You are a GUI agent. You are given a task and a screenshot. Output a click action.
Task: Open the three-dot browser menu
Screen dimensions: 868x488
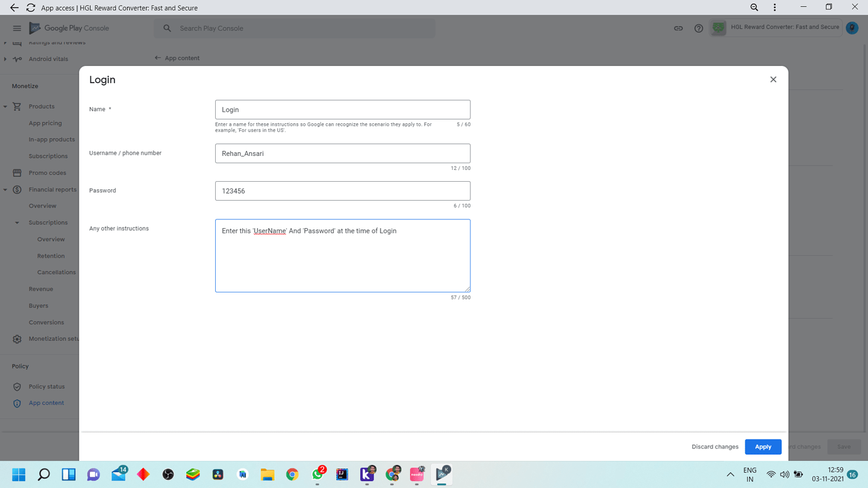[x=775, y=8]
